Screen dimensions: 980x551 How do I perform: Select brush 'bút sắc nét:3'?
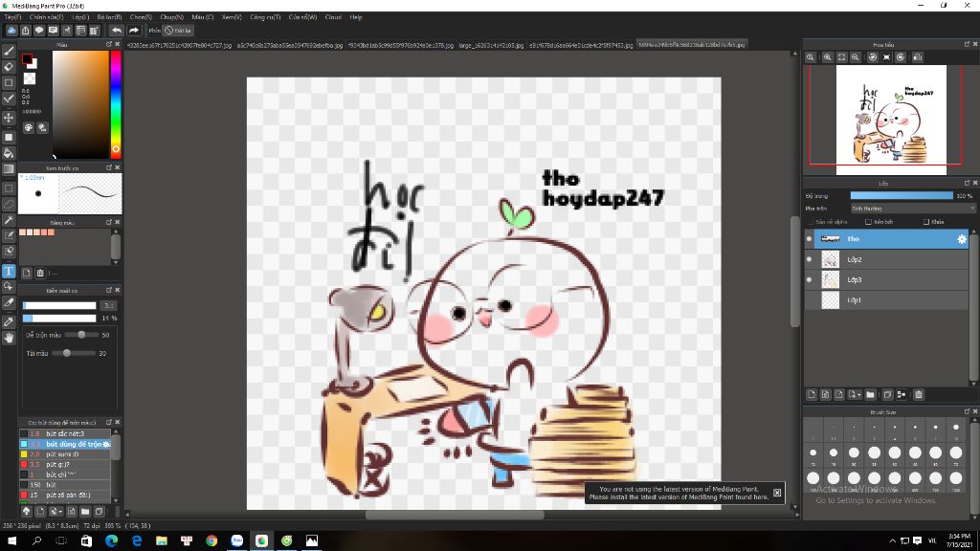click(x=65, y=433)
